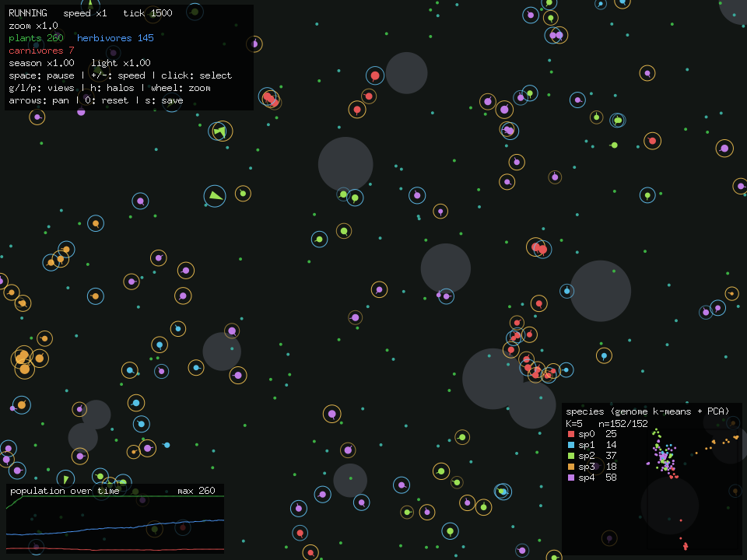747x560 pixels.
Task: Click the red carnivores line in chart
Action: pos(114,550)
